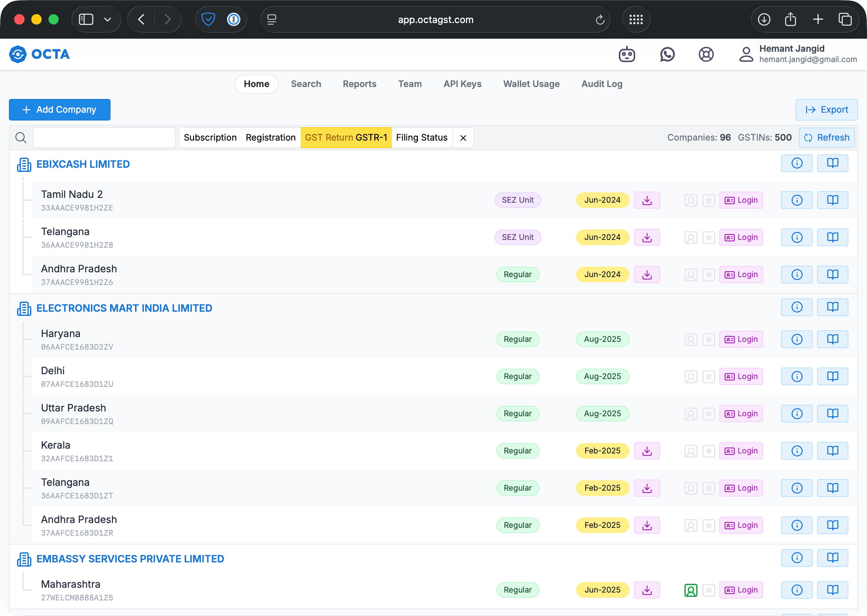Toggle the Filing Status filter
The height and width of the screenshot is (616, 867).
click(422, 138)
